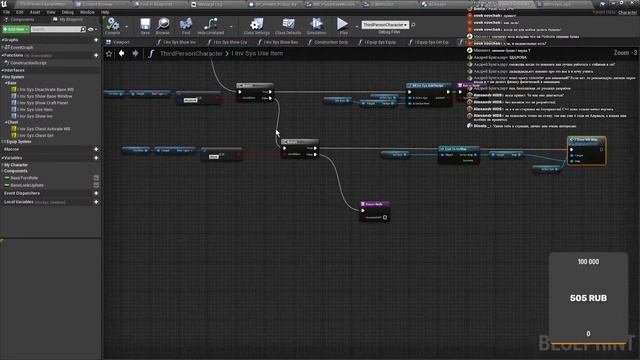
Task: Switch to I Inv Sys Show Inv tab
Action: [x=177, y=42]
